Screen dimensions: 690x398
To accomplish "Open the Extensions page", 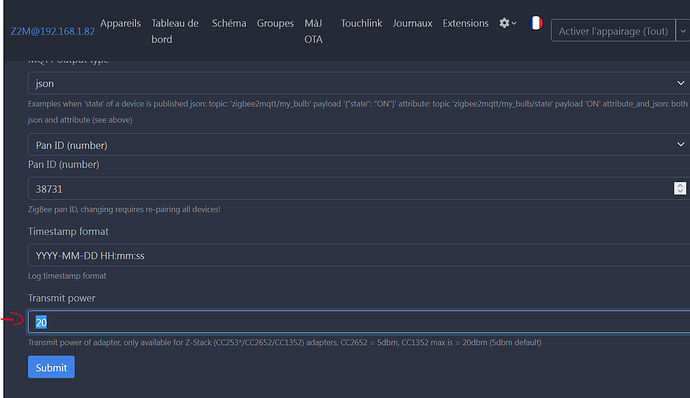I will tap(466, 23).
